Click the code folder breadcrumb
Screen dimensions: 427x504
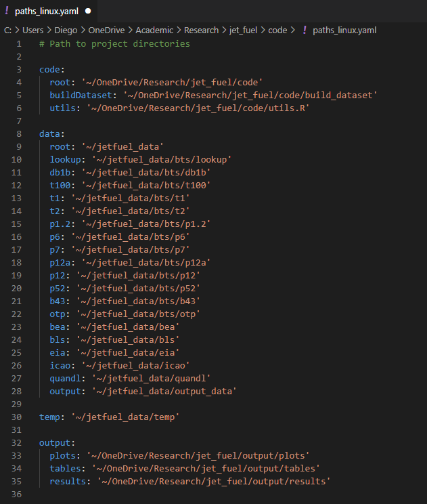[x=277, y=30]
